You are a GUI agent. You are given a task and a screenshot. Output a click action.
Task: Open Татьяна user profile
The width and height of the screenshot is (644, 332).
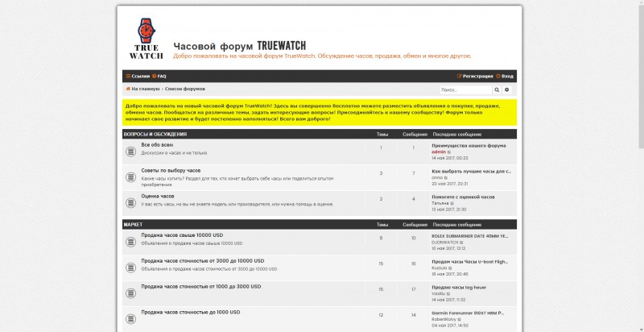[x=440, y=203]
